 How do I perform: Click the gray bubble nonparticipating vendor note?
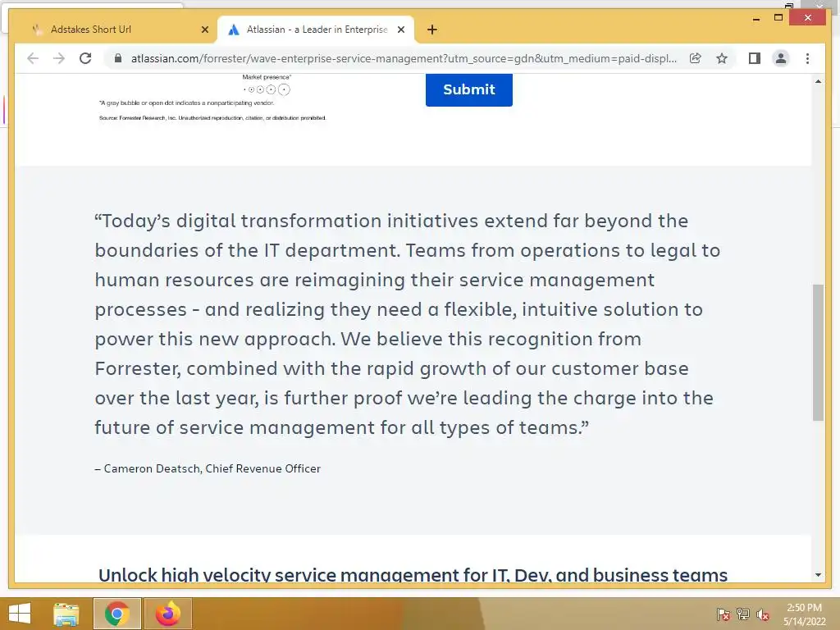tap(186, 103)
